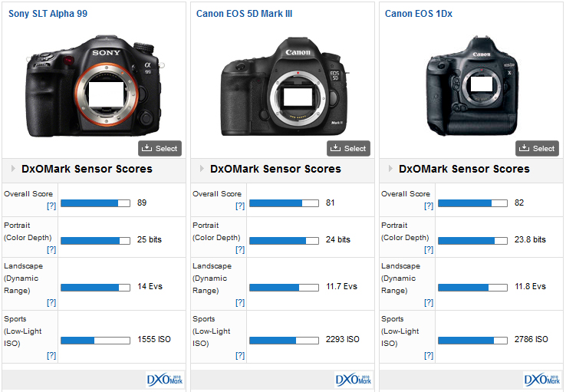Click DxOMark logo under Canon EOS 1Dx column
The image size is (566, 392).
click(542, 380)
